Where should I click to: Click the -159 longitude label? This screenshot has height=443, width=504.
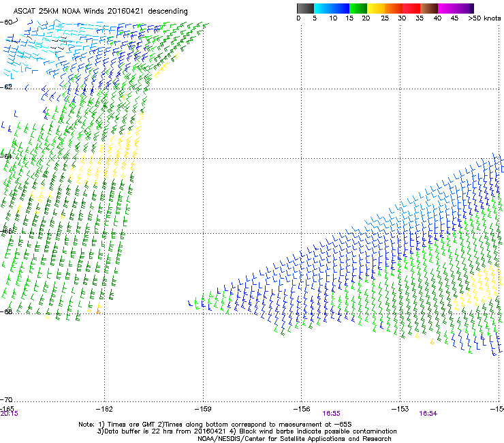pos(203,409)
